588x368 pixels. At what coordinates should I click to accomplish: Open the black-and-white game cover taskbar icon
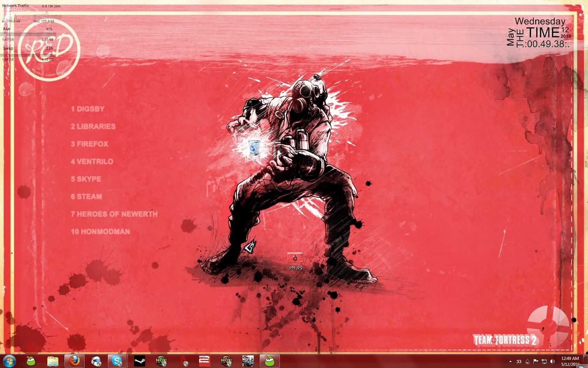click(x=248, y=361)
